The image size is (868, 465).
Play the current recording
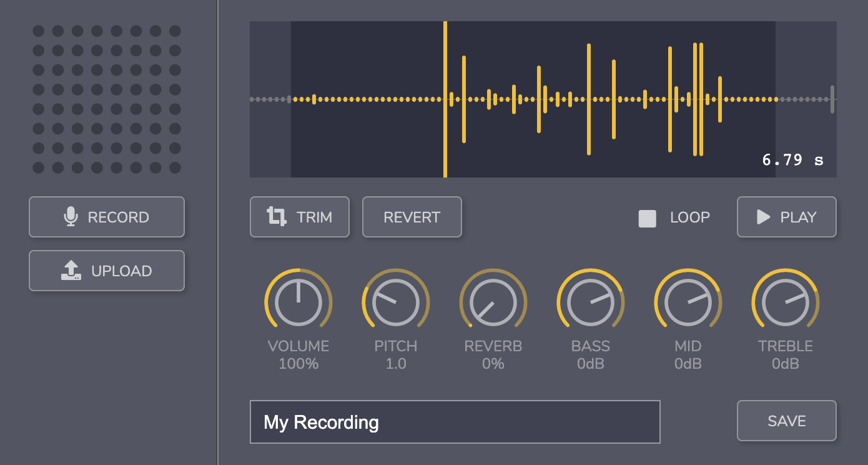coord(786,217)
